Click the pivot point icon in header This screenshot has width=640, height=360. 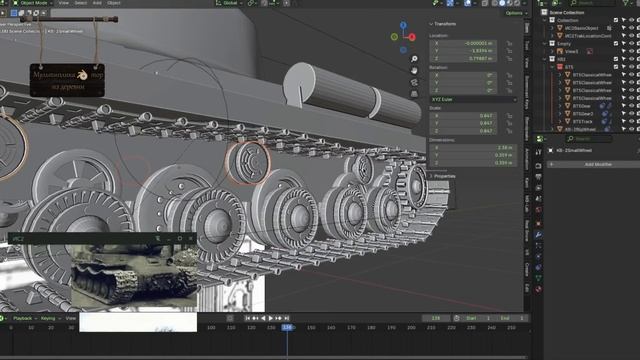click(250, 3)
